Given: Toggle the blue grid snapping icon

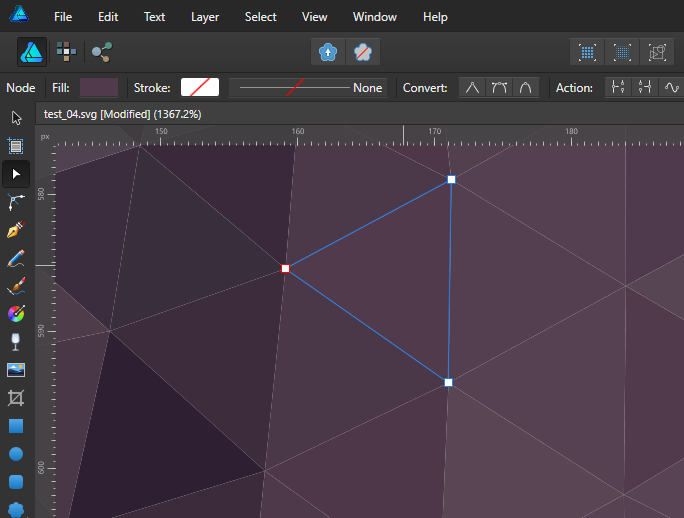Looking at the screenshot, I should pos(587,52).
